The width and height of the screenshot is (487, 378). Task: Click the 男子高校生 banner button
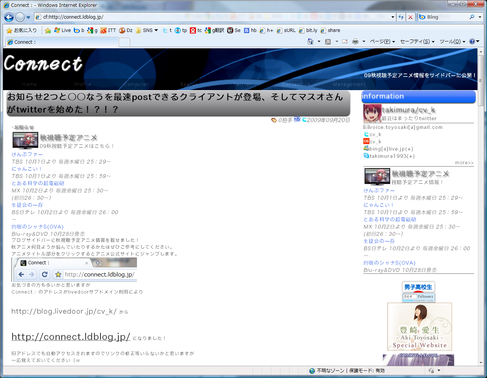(418, 287)
